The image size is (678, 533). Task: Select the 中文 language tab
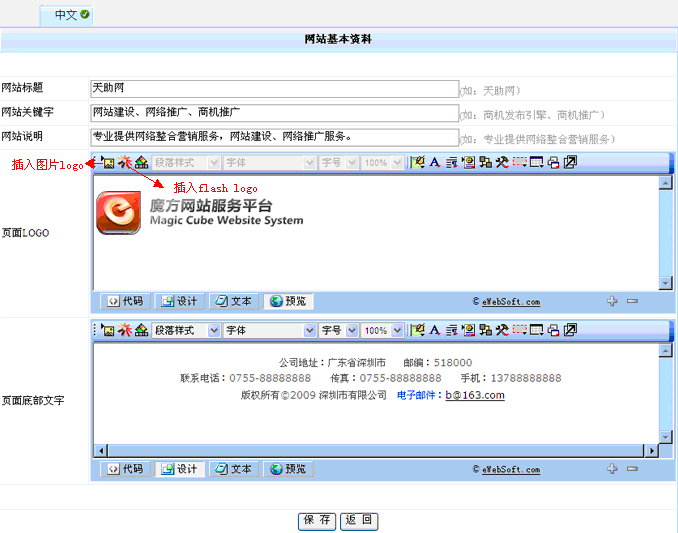(67, 15)
